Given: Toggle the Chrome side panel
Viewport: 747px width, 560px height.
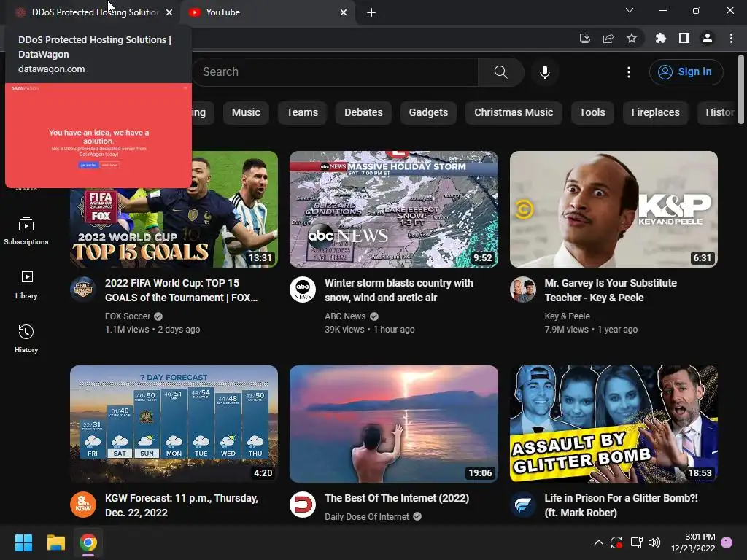Looking at the screenshot, I should (x=684, y=38).
